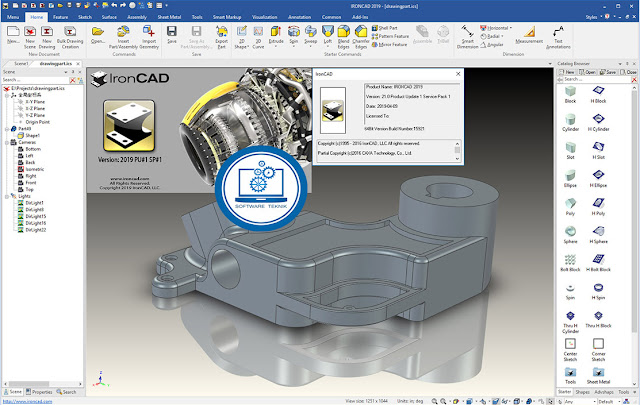
Task: Open the Radial dimension dropdown
Action: tap(502, 36)
